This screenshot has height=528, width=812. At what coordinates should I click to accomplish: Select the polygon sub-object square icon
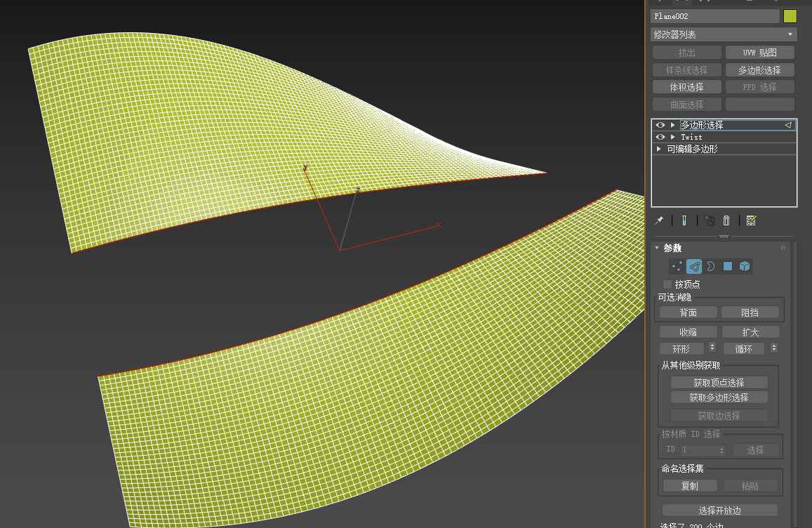728,266
